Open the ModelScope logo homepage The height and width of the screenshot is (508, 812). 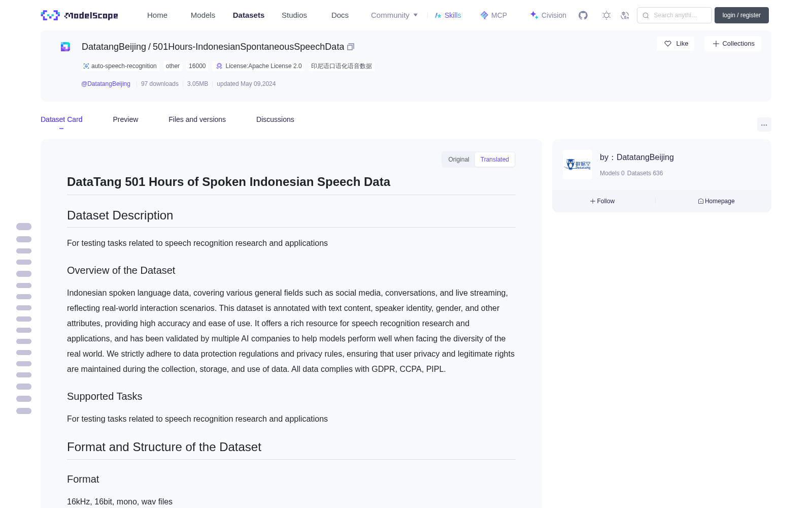pyautogui.click(x=80, y=15)
